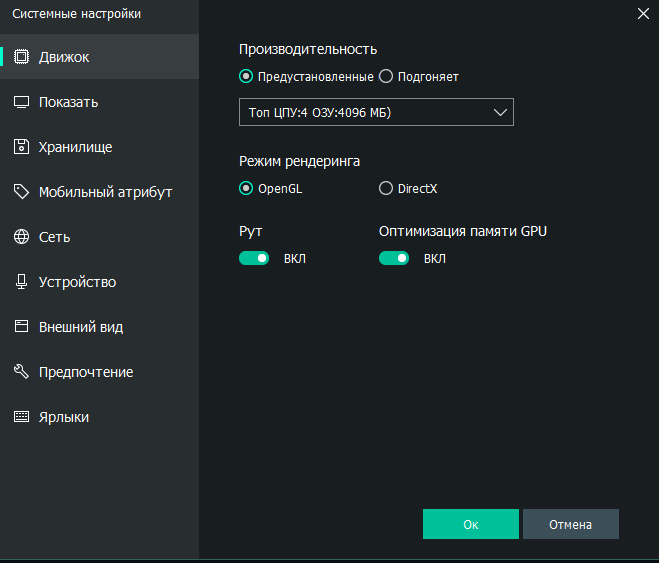Click the window icon for Внешний вид
Viewport: 659px width, 563px height.
click(x=21, y=327)
